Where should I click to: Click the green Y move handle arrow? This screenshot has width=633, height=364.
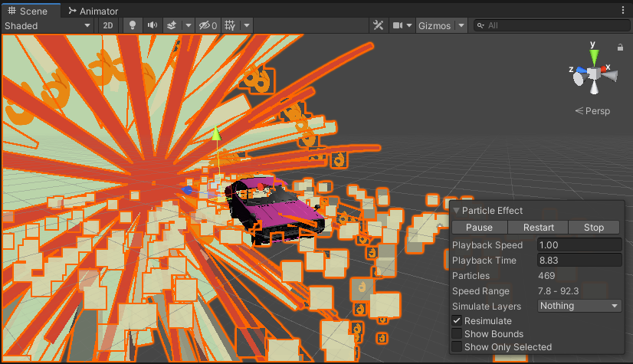point(217,134)
